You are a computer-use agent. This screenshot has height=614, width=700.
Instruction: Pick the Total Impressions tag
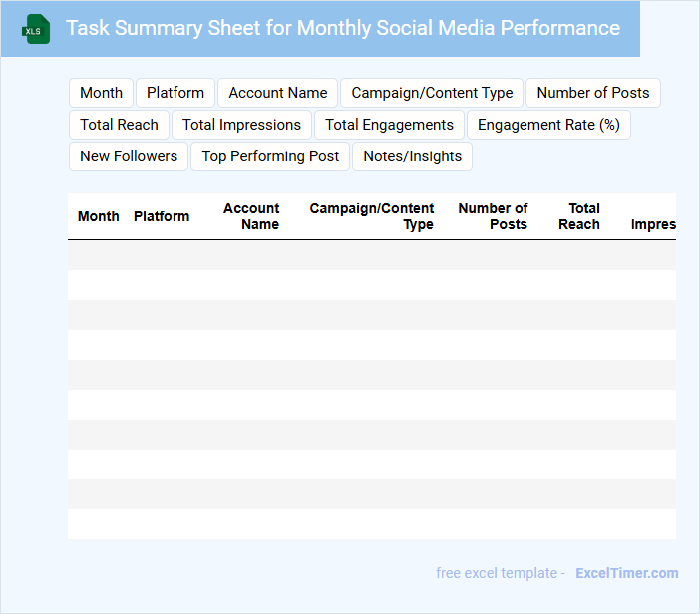(241, 125)
